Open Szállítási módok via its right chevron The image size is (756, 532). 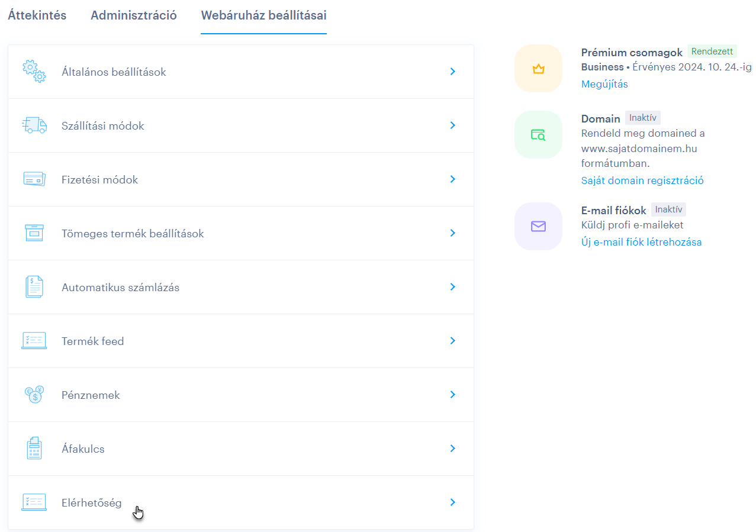coord(453,125)
